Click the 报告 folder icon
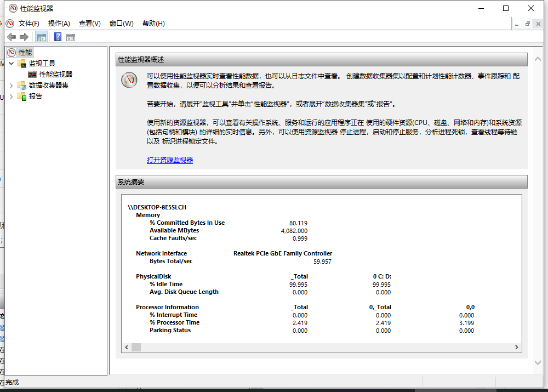 [22, 96]
